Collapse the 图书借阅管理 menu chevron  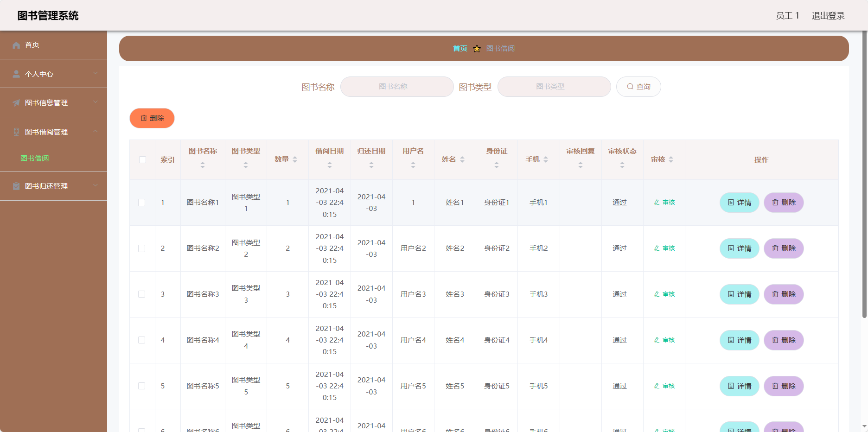coord(96,131)
